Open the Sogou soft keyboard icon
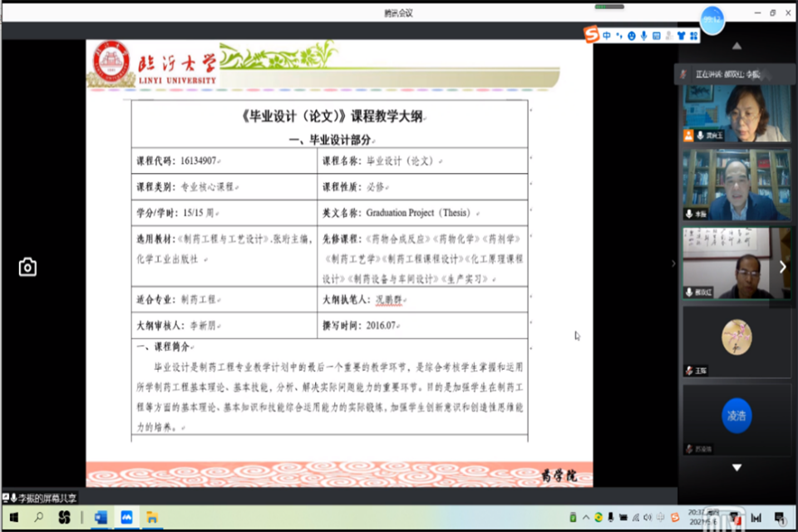 pyautogui.click(x=657, y=36)
